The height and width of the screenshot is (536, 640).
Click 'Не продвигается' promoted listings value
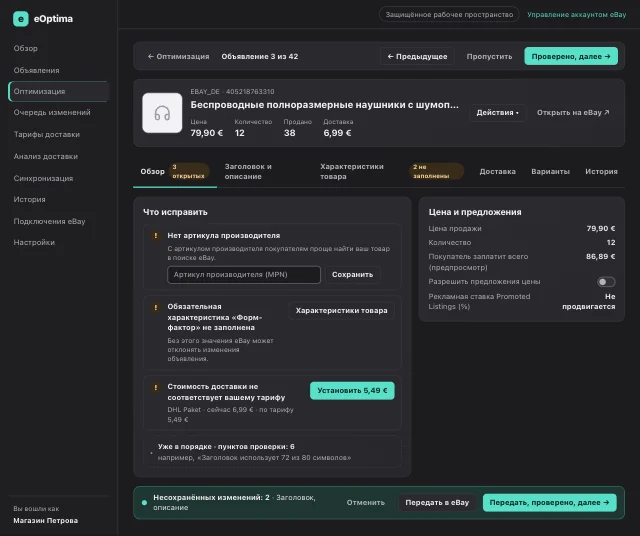pos(589,302)
